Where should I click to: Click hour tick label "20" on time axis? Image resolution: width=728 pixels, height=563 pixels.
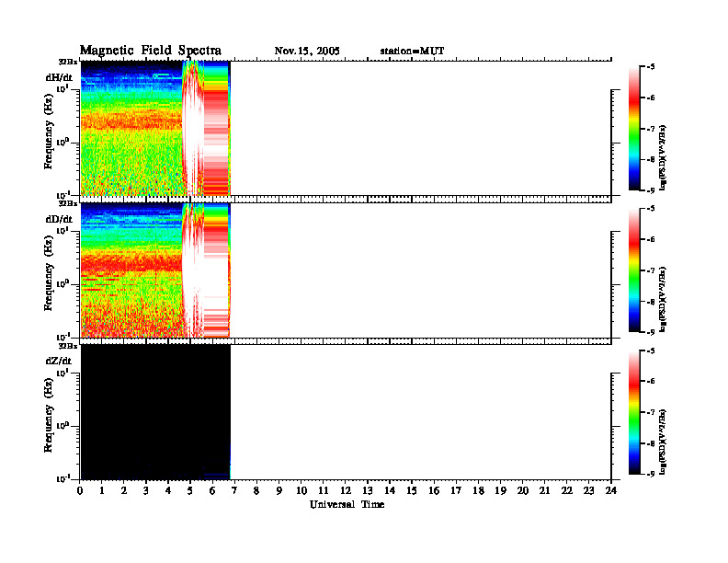523,490
